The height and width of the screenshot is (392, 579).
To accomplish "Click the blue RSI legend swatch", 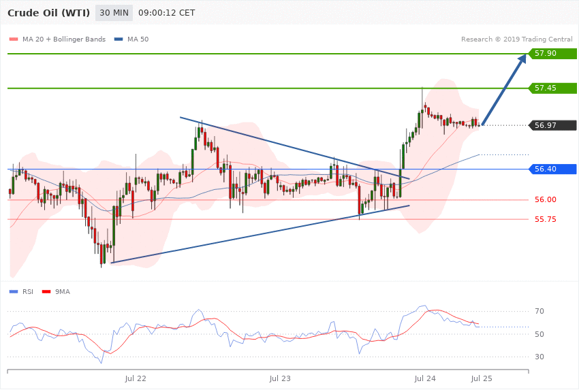I will click(14, 292).
